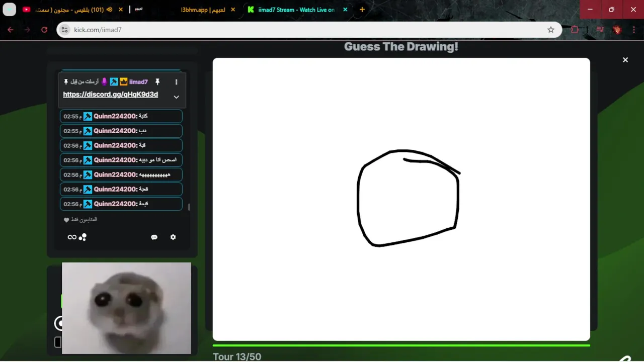The width and height of the screenshot is (644, 362).
Task: Minimize the browser window
Action: coord(590,10)
